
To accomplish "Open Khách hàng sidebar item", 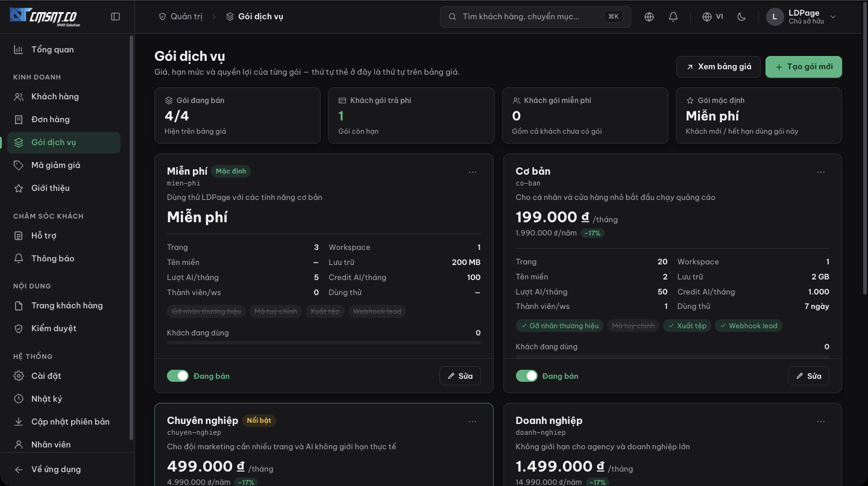I will [64, 96].
